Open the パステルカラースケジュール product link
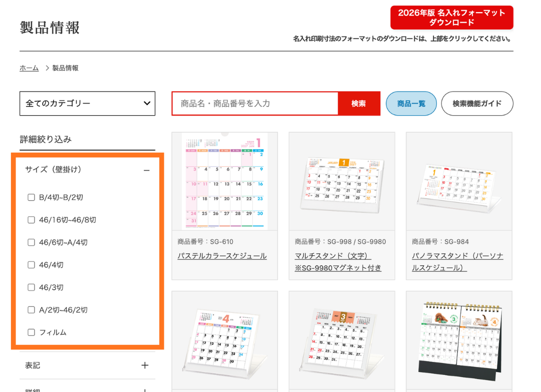This screenshot has width=541, height=392. (222, 256)
